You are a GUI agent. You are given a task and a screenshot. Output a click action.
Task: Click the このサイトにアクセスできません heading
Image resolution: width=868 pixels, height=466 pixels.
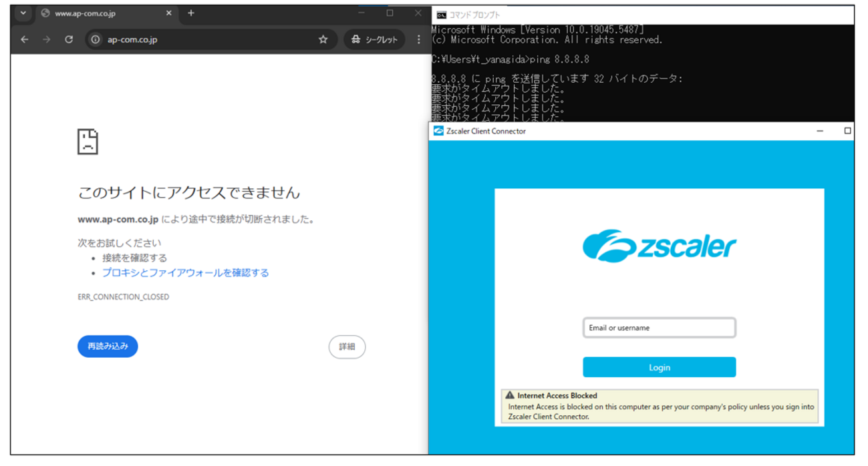tap(189, 193)
